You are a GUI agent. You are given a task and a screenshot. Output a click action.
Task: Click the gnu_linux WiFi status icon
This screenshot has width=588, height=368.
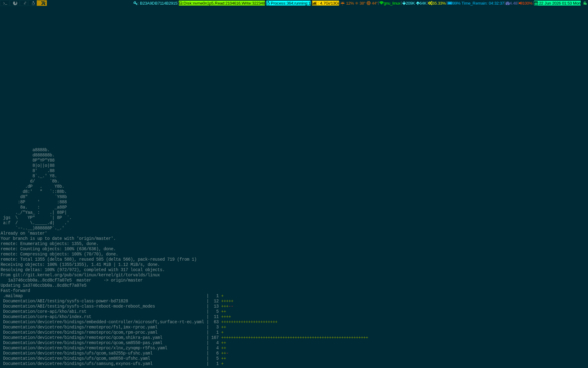coord(382,3)
